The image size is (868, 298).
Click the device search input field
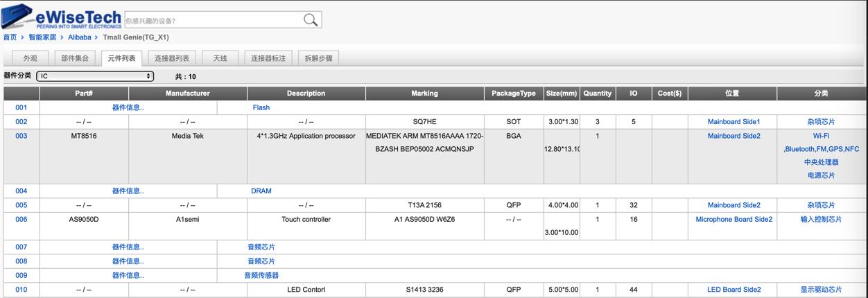tap(212, 21)
